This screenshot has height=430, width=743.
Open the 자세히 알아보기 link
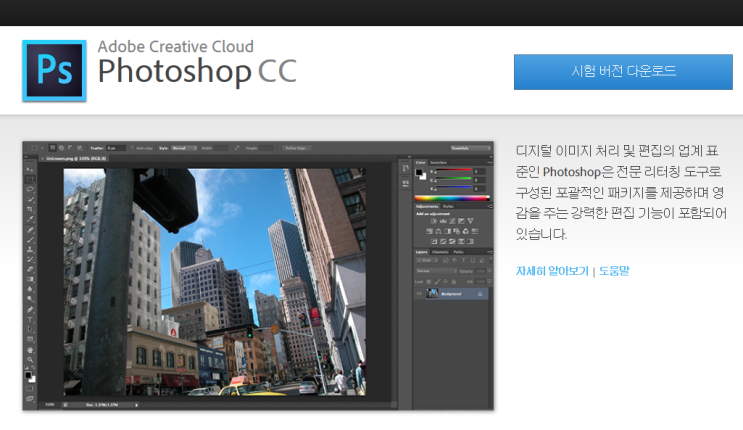(x=552, y=271)
